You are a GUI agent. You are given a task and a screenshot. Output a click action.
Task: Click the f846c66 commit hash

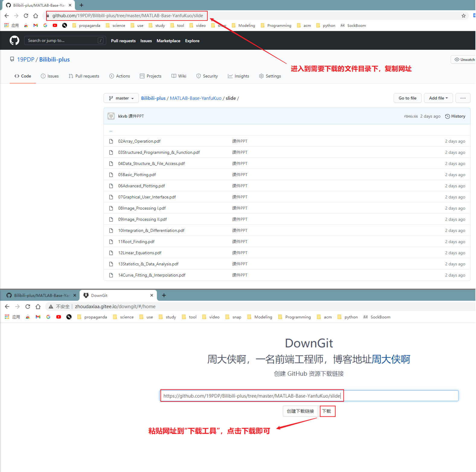pyautogui.click(x=411, y=116)
